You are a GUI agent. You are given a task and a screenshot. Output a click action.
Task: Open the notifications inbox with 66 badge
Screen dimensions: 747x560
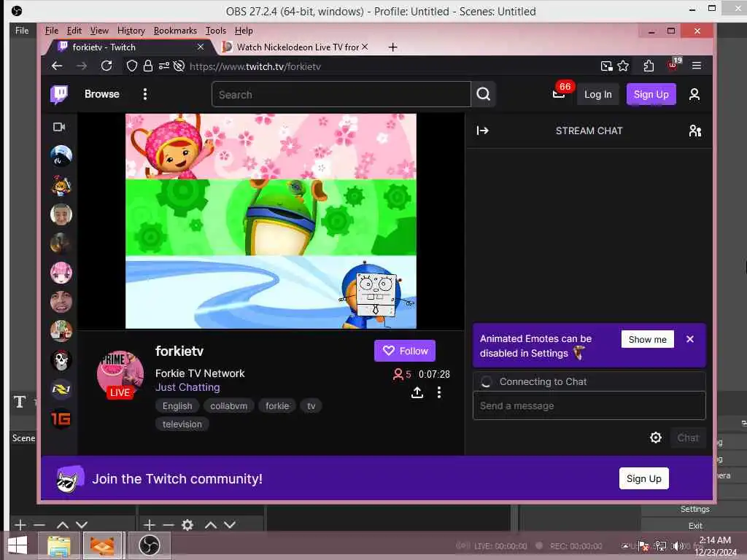tap(560, 93)
